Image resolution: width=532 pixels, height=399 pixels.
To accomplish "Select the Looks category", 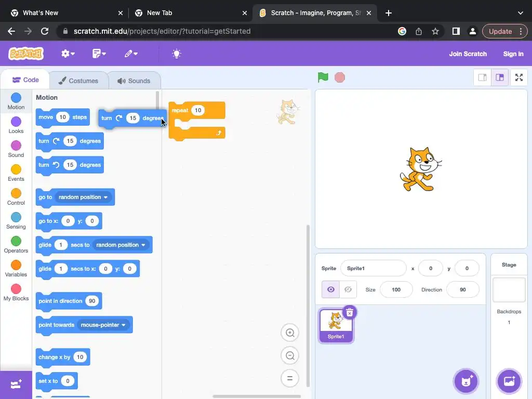I will click(x=16, y=125).
